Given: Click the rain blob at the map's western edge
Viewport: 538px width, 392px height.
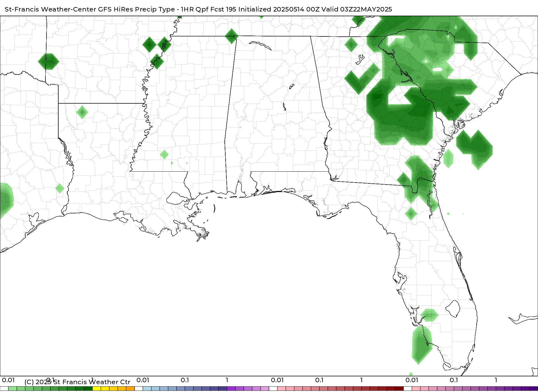Looking at the screenshot, I should (x=6, y=200).
